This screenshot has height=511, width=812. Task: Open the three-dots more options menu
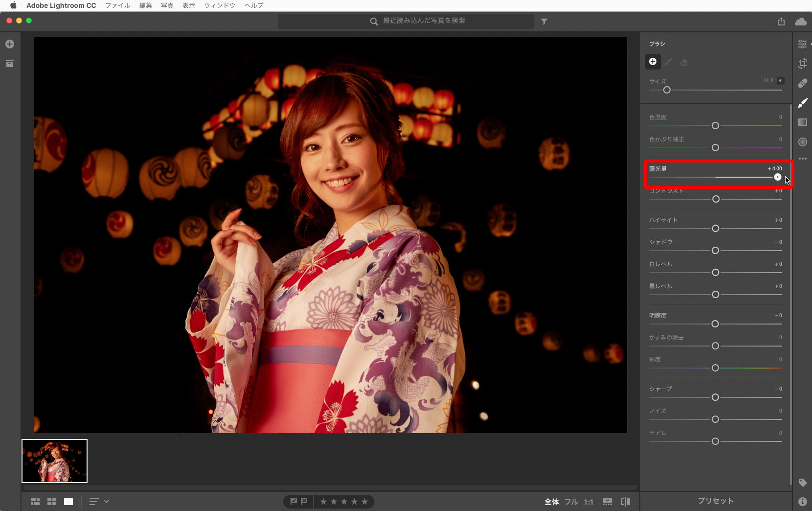tap(802, 159)
